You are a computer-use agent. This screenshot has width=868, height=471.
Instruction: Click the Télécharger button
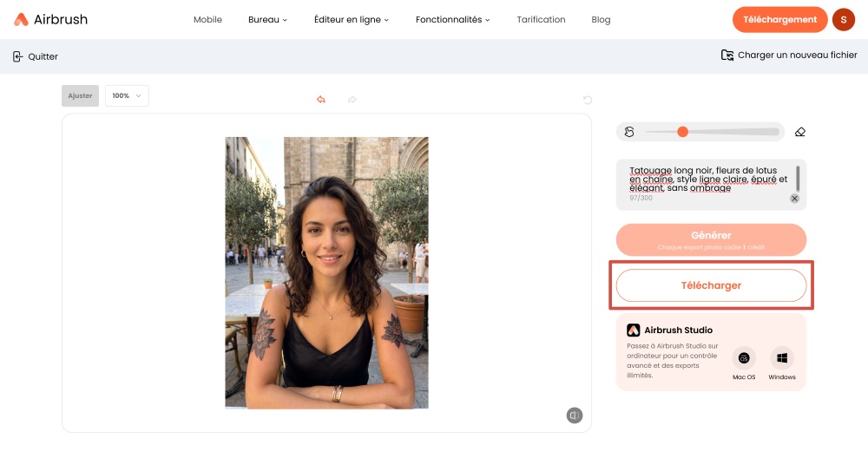[x=711, y=285]
